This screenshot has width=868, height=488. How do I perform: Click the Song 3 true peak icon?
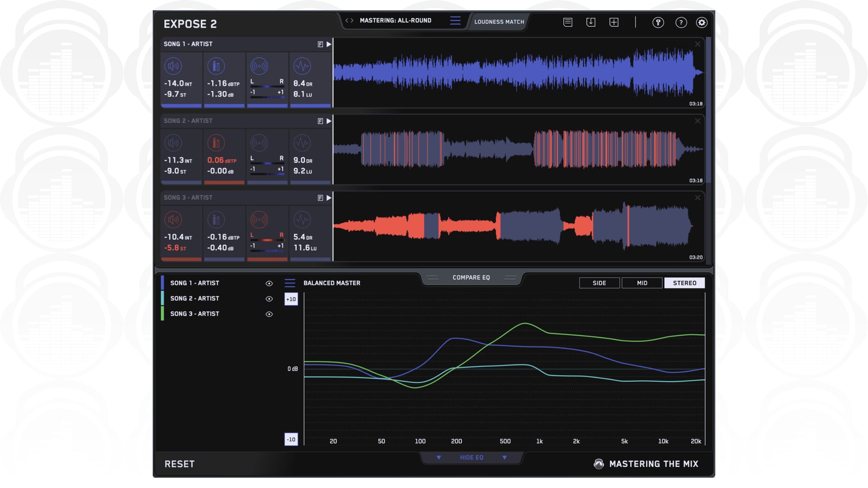pyautogui.click(x=216, y=219)
